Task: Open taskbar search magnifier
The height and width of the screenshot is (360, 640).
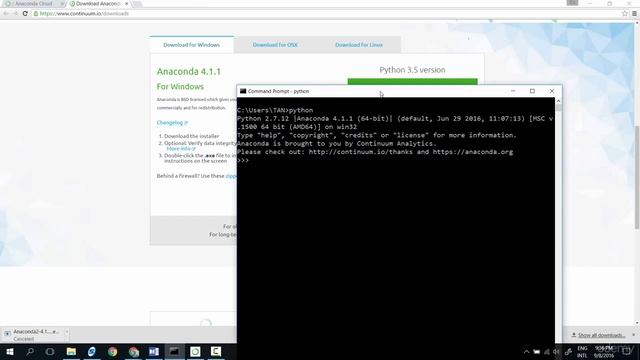Action: coord(30,351)
